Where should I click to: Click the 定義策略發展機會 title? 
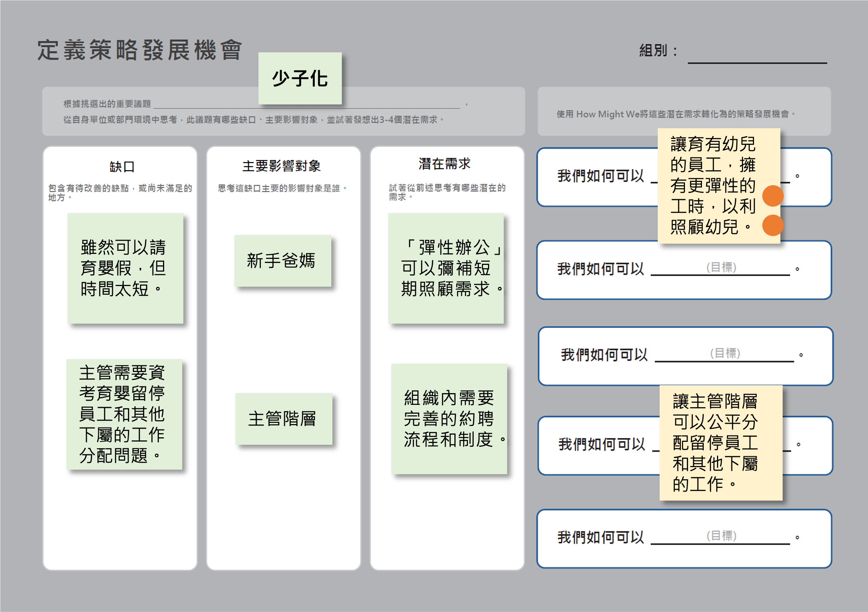coord(140,50)
